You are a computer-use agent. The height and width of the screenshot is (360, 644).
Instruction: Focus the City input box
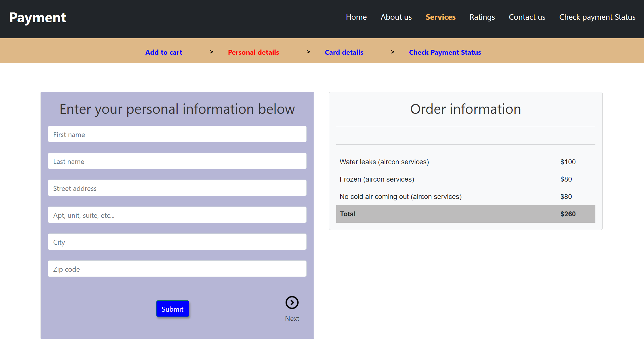point(177,242)
